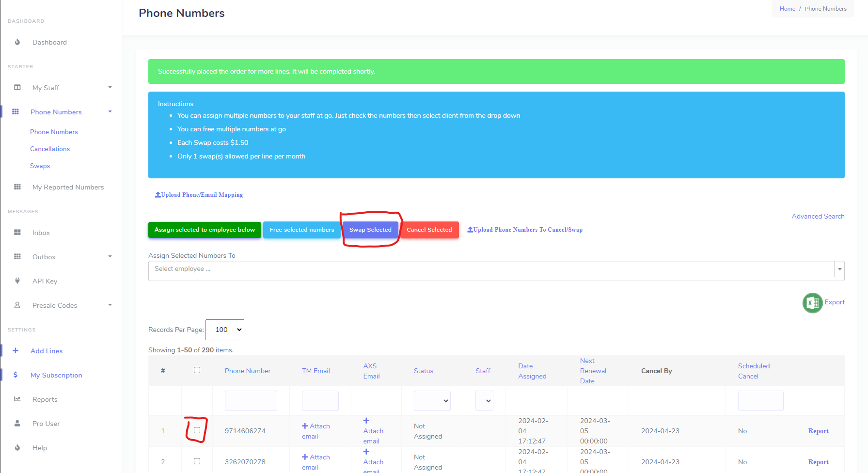Click the Excel export icon
This screenshot has height=473, width=868.
coord(813,303)
